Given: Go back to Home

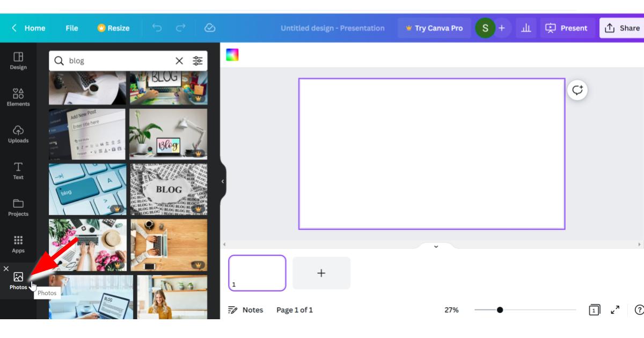Looking at the screenshot, I should click(x=28, y=28).
